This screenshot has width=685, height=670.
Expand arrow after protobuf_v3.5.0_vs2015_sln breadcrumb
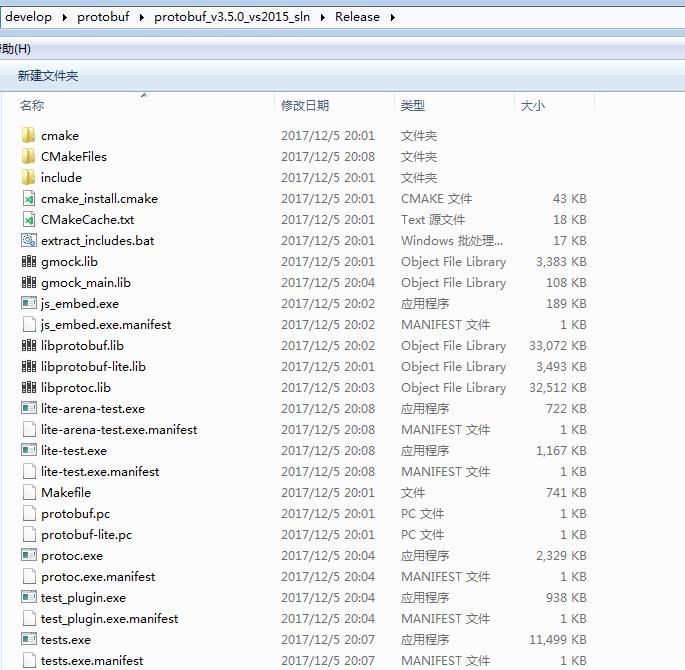tap(322, 17)
